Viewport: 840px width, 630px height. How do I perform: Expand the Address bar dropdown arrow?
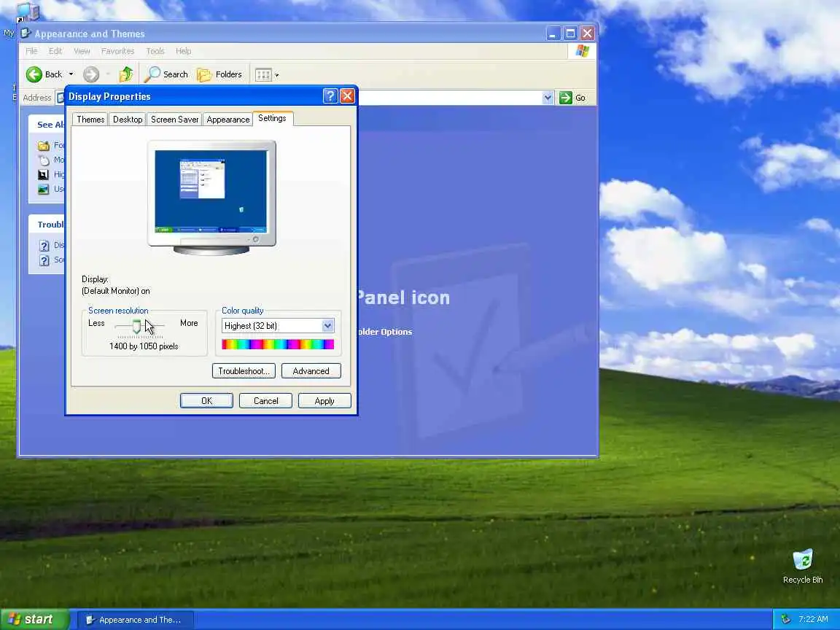coord(548,98)
